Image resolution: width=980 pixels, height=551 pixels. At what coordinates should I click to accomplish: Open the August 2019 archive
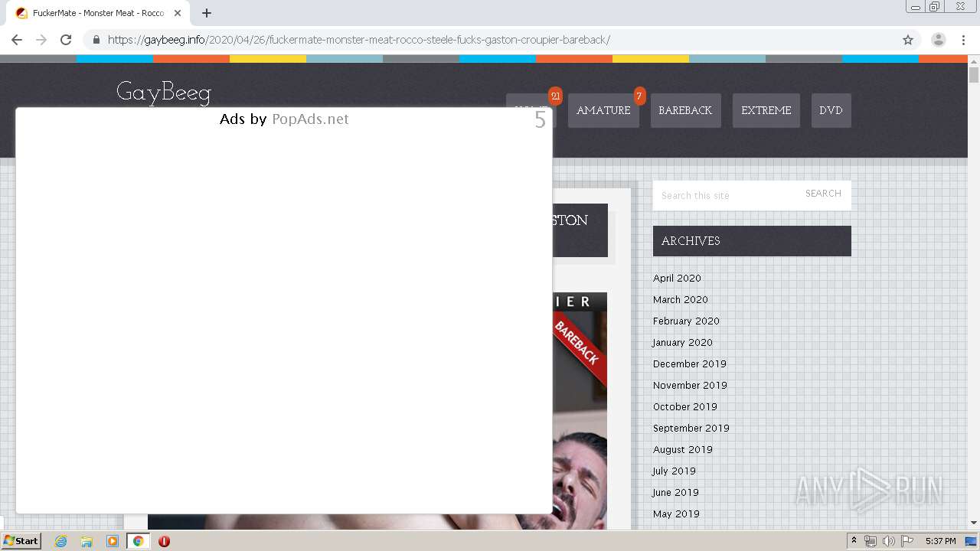click(x=683, y=449)
